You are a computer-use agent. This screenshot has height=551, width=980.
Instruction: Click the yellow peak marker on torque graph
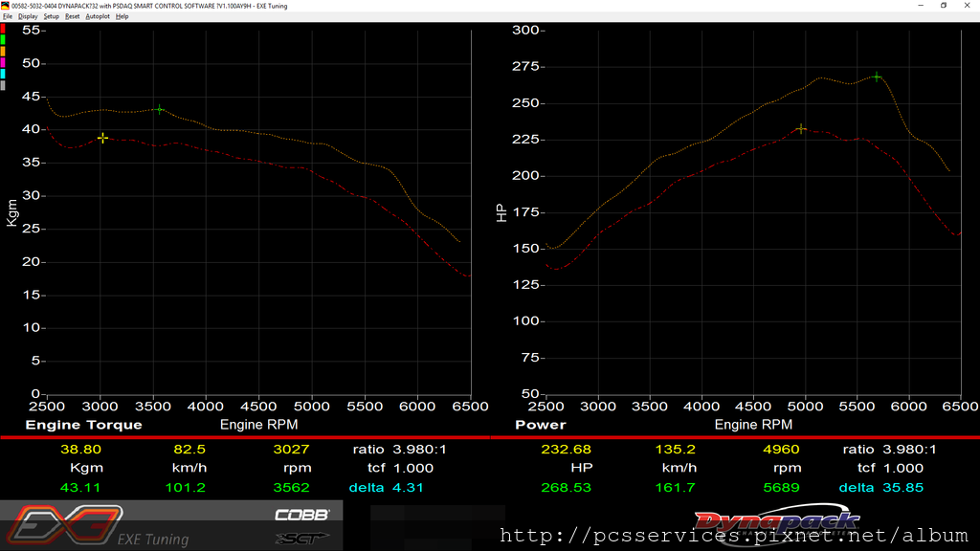click(x=102, y=138)
